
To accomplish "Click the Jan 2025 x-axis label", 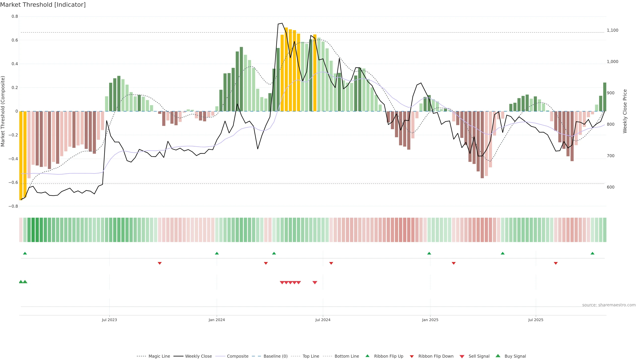I will (430, 320).
